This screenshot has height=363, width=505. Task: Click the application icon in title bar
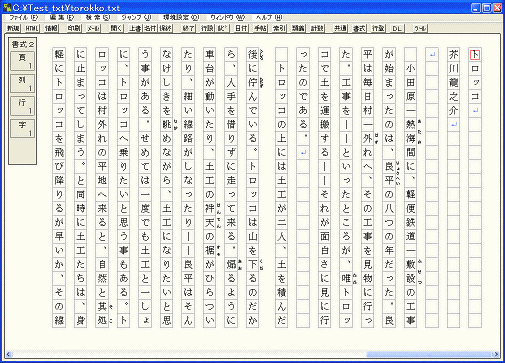point(6,7)
